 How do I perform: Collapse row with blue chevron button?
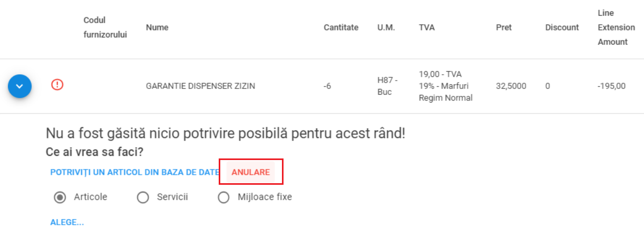20,86
